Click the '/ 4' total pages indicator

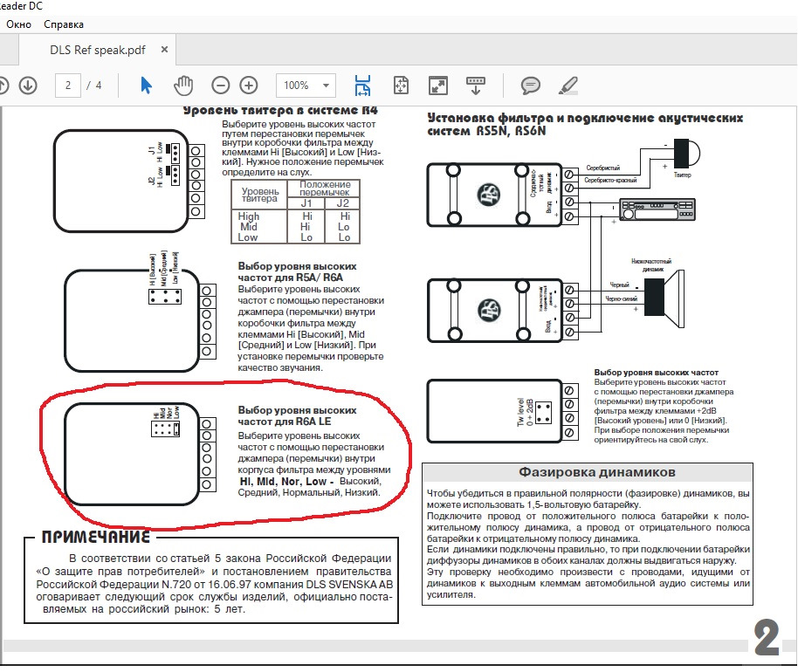click(x=93, y=86)
